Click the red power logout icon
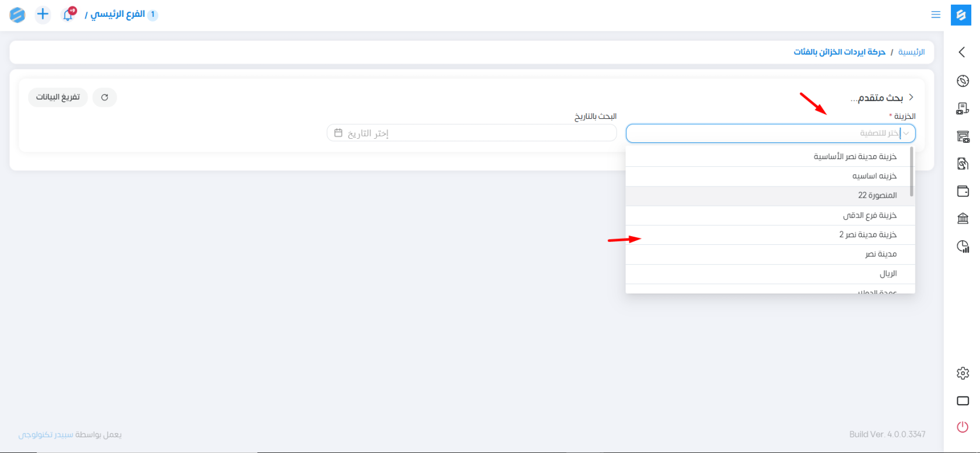Viewport: 980px width, 453px height. coord(963,427)
